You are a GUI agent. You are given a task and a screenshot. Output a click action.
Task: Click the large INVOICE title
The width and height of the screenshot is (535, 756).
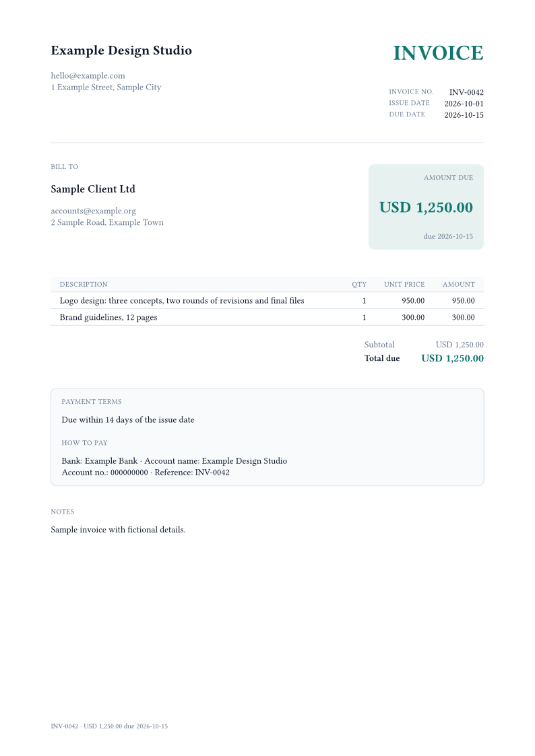click(438, 53)
